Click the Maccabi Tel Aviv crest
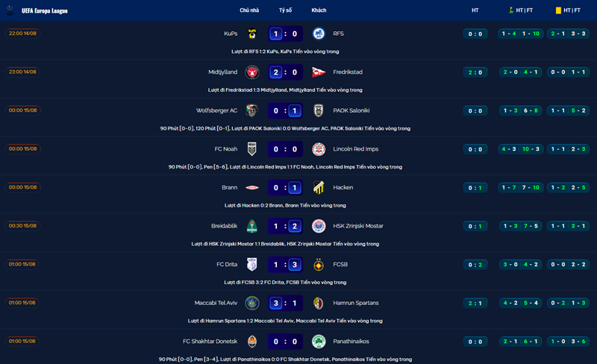This screenshot has width=597, height=364. (252, 303)
